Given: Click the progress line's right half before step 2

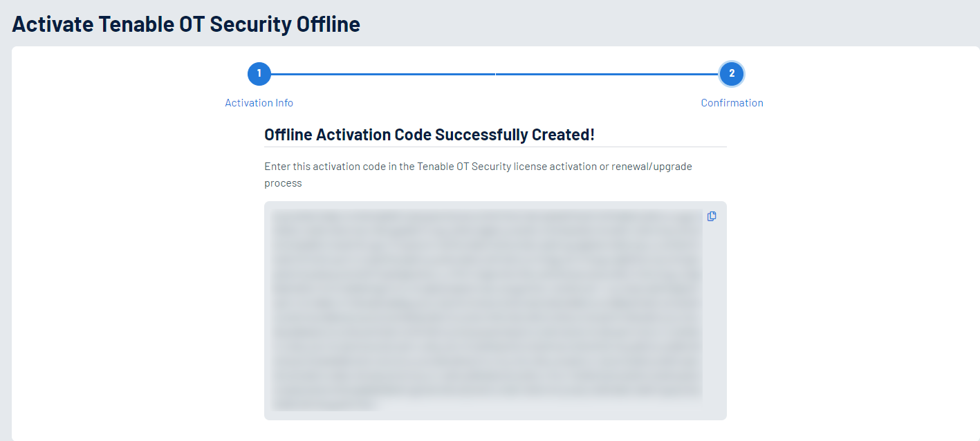Looking at the screenshot, I should tap(607, 73).
